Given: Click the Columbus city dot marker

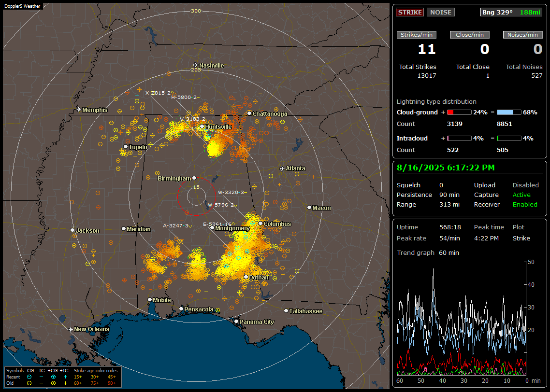Looking at the screenshot, I should coord(261,223).
